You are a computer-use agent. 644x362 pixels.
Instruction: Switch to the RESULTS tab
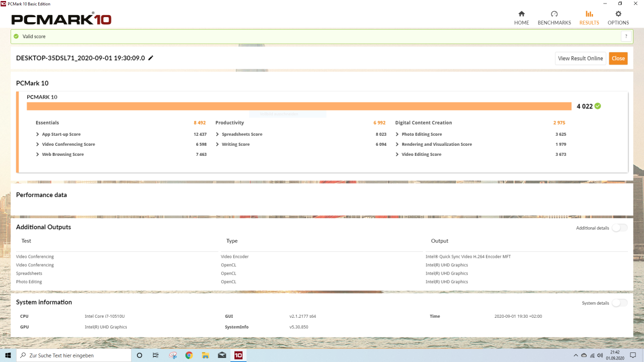pyautogui.click(x=589, y=18)
